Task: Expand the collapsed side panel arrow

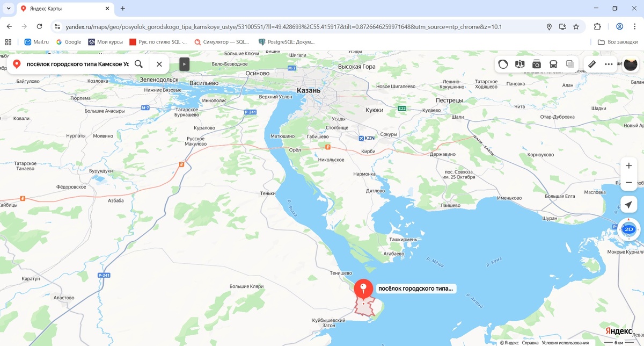Action: click(x=184, y=64)
